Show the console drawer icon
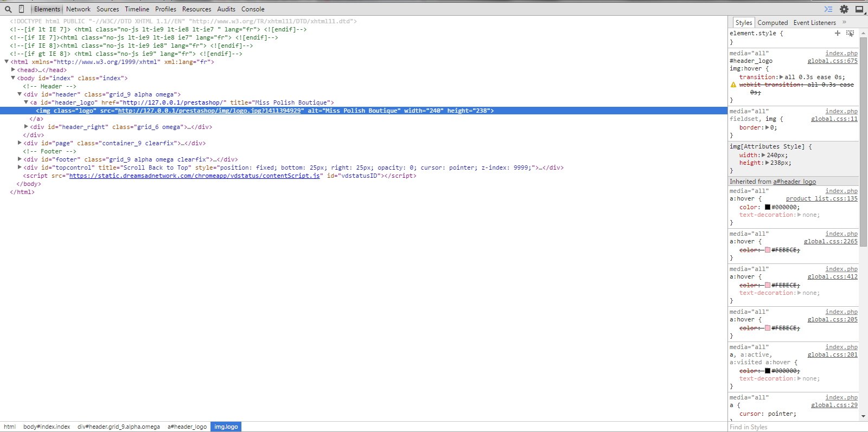Image resolution: width=868 pixels, height=432 pixels. [x=828, y=9]
